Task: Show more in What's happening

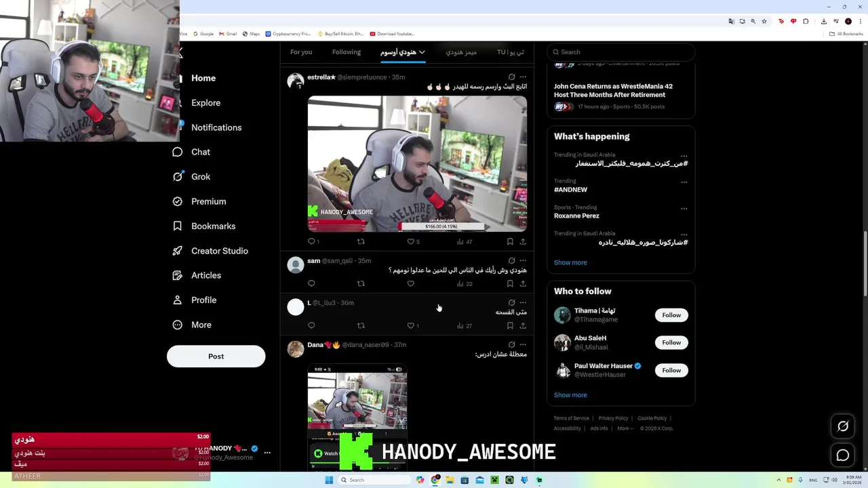Action: 570,262
